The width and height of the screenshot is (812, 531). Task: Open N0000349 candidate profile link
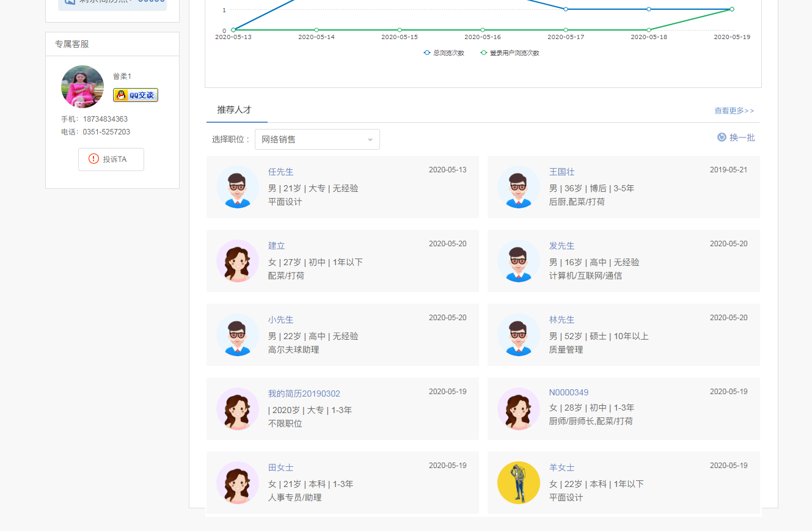tap(569, 392)
